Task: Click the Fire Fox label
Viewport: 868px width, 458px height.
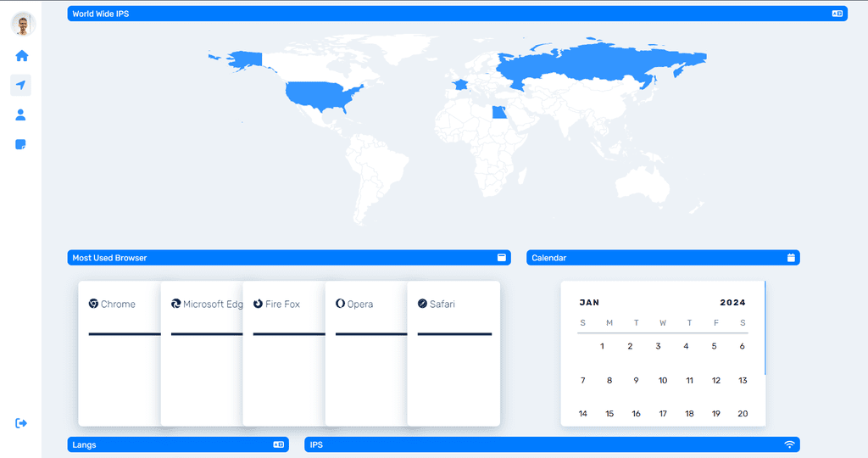Action: 282,304
